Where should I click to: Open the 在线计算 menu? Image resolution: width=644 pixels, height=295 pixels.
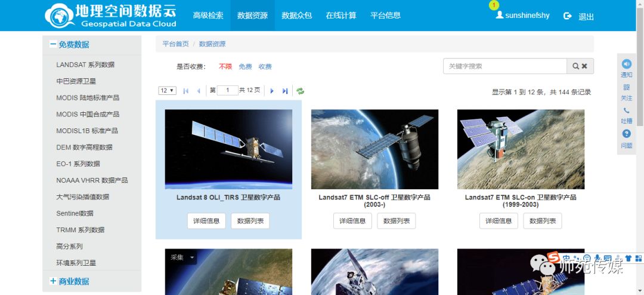click(341, 16)
